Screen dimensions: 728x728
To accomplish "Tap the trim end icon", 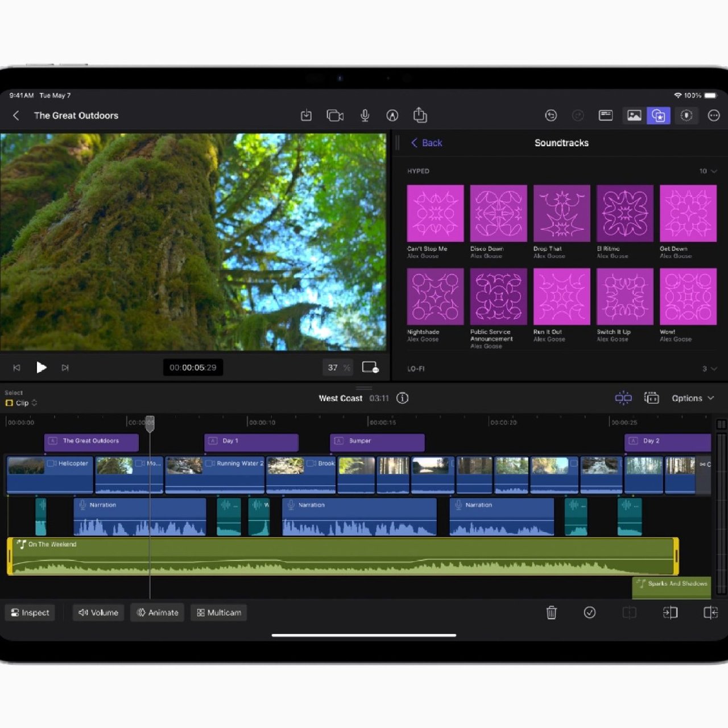I will tap(710, 613).
